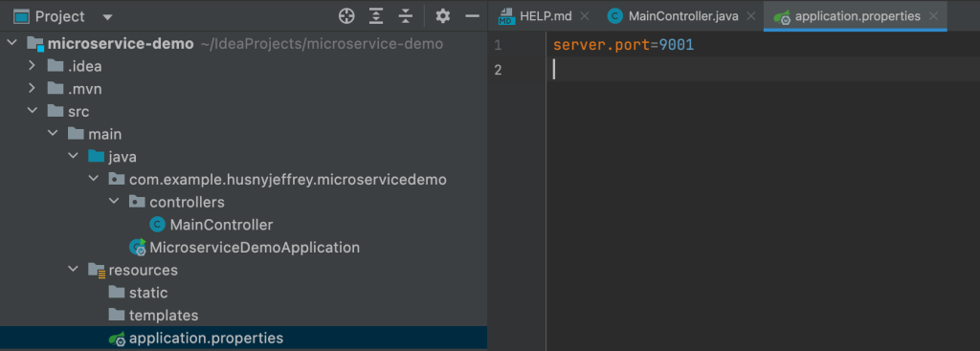Click the java source folder icon

coord(97,156)
